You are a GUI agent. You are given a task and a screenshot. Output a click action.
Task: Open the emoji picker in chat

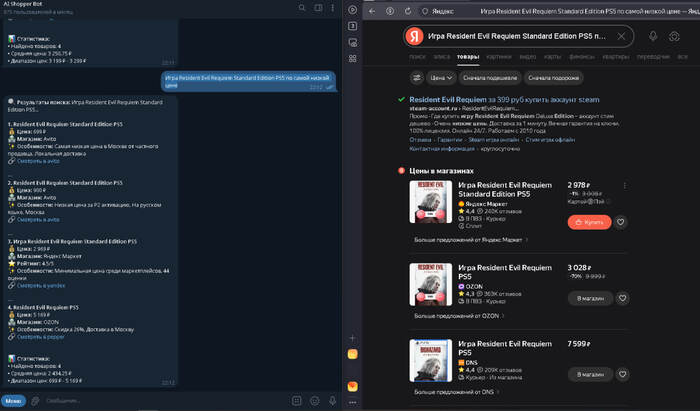(x=315, y=400)
